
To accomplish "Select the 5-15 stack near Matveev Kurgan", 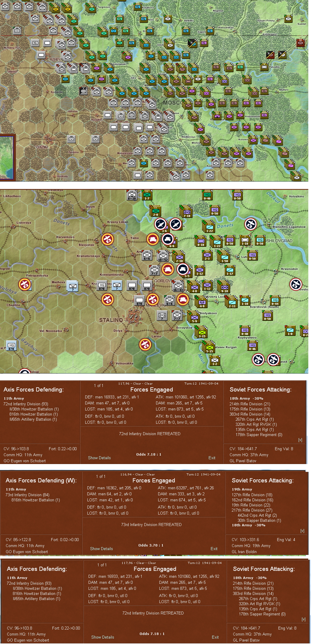I will click(x=209, y=347).
